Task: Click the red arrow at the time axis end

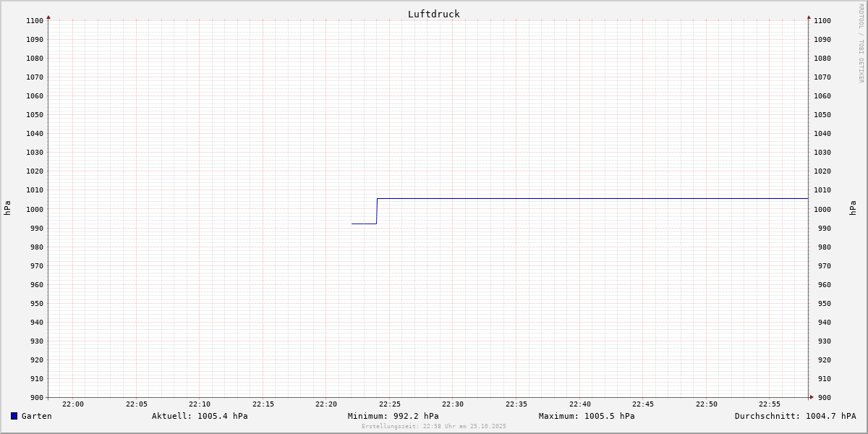Action: (812, 397)
